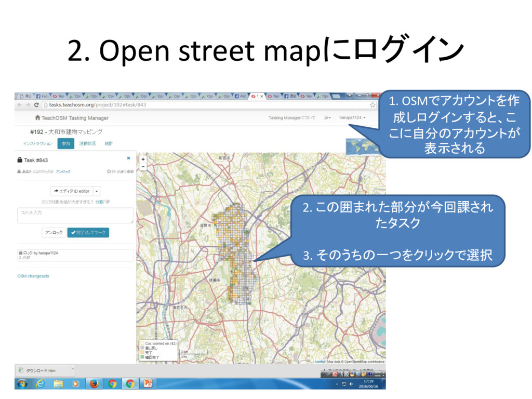Switch to the Facebook AGI browser tab

(x=241, y=96)
